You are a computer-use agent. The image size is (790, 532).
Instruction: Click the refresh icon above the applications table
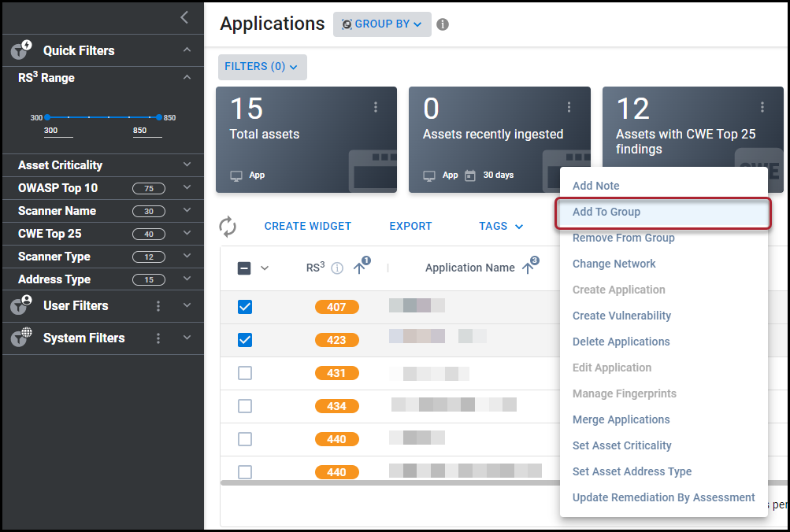click(x=228, y=226)
